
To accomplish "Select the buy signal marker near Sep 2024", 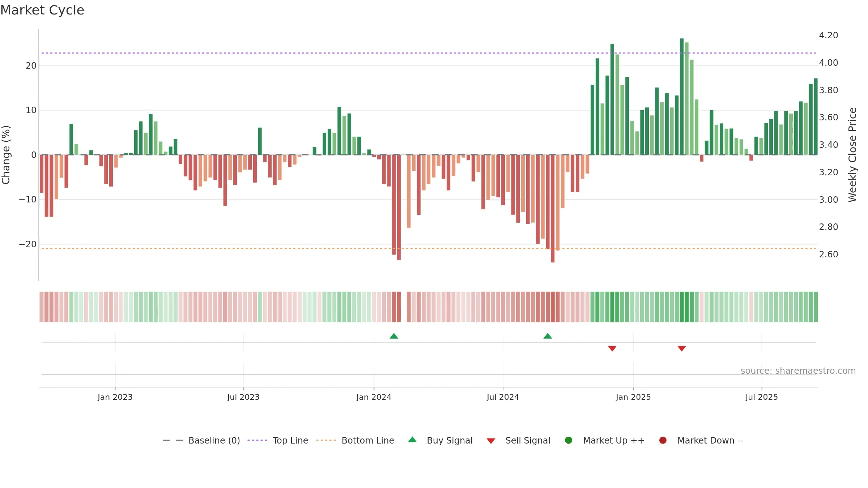I will (548, 336).
